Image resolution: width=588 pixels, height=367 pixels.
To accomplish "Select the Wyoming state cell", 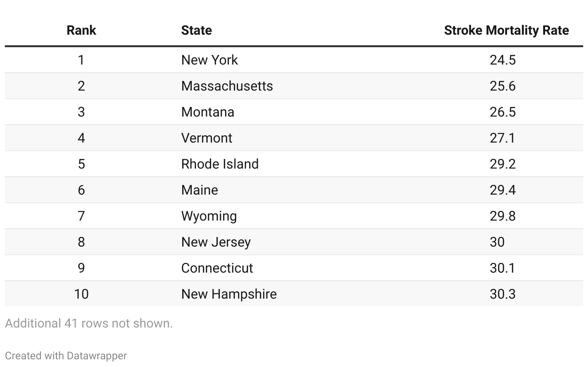I will point(209,216).
